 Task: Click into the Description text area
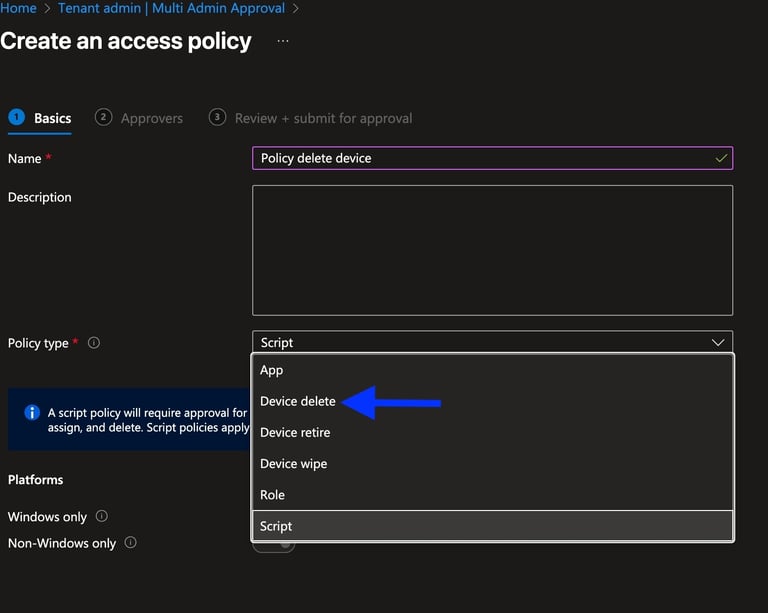coord(492,250)
